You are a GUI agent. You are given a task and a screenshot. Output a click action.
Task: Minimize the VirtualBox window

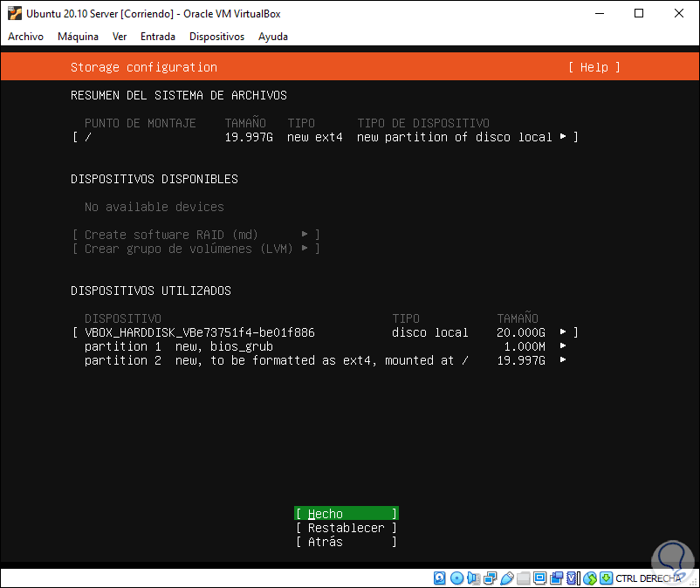[600, 13]
